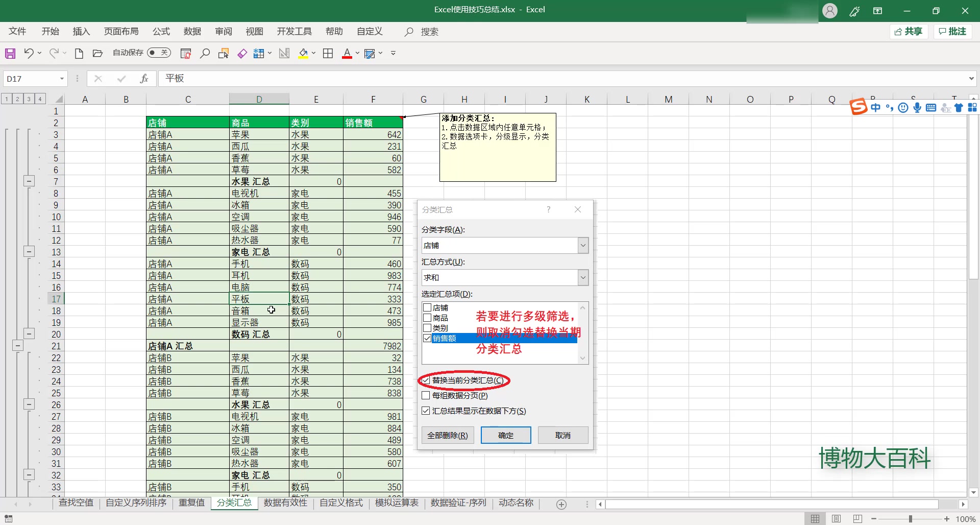Add a new sheet with plus icon

tap(561, 505)
